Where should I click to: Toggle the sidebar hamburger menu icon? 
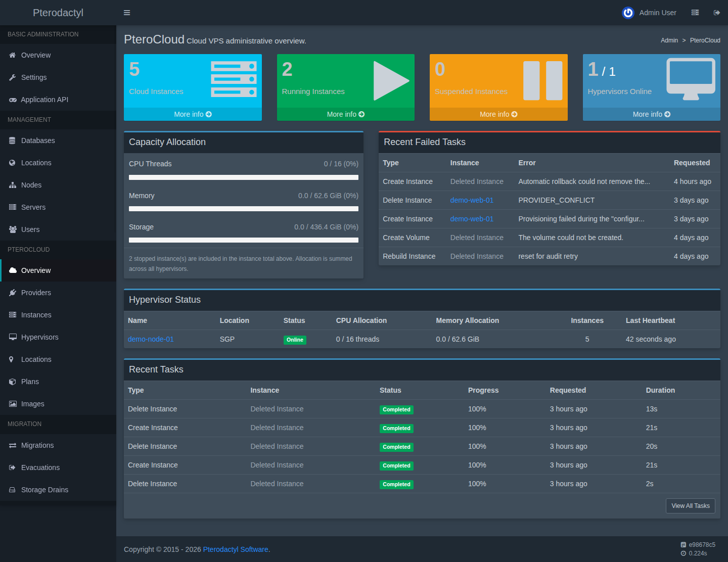point(127,13)
